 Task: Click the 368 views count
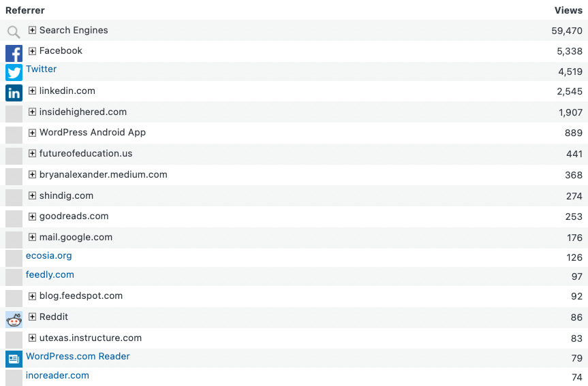[x=574, y=175]
